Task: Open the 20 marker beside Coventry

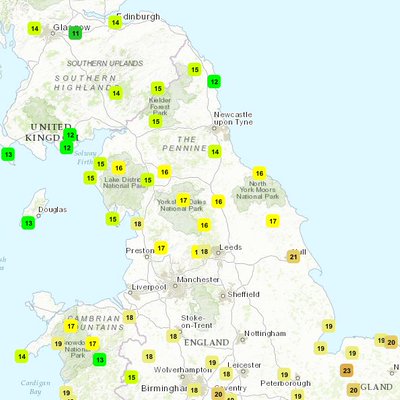Action: [x=218, y=394]
